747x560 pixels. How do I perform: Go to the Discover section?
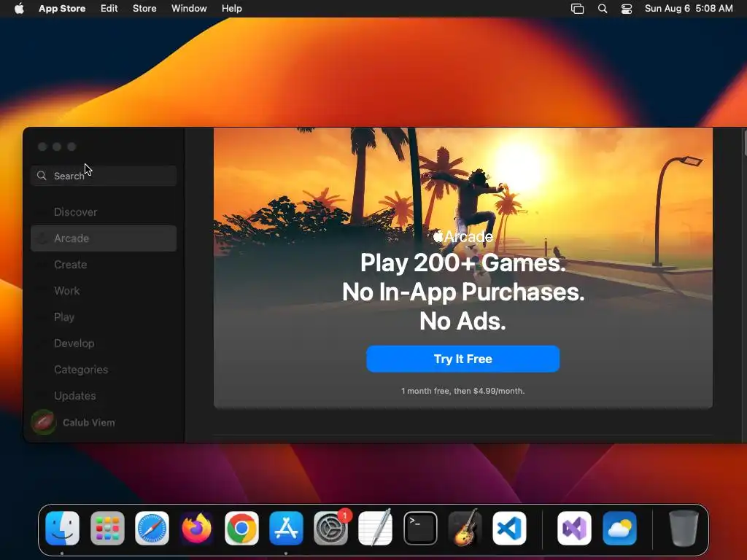point(104,212)
